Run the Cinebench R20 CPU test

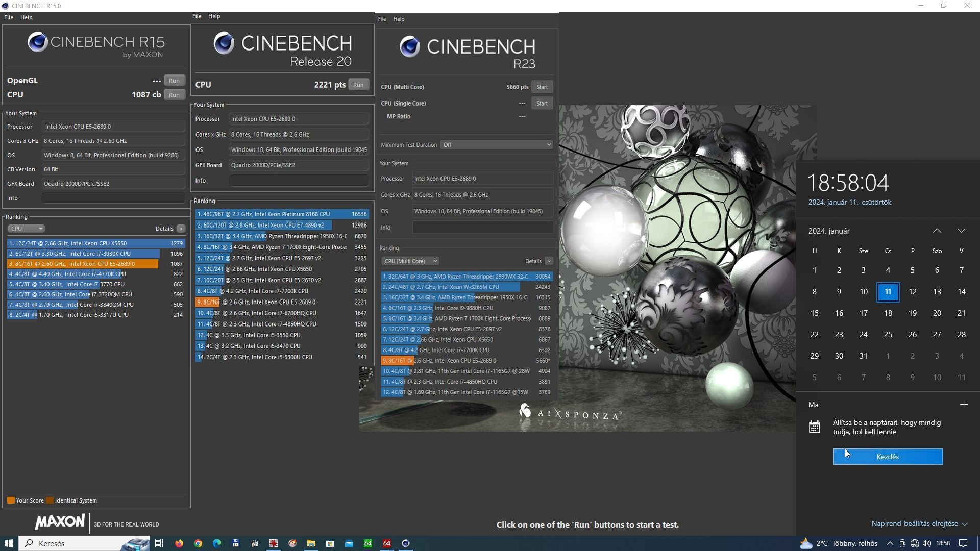pyautogui.click(x=358, y=85)
